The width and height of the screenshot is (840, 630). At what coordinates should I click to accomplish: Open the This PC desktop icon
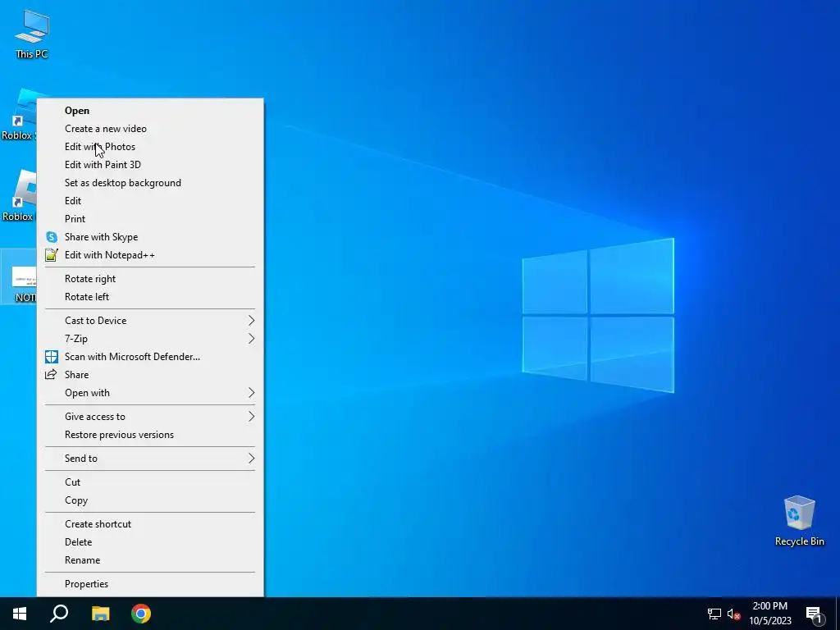click(x=32, y=34)
